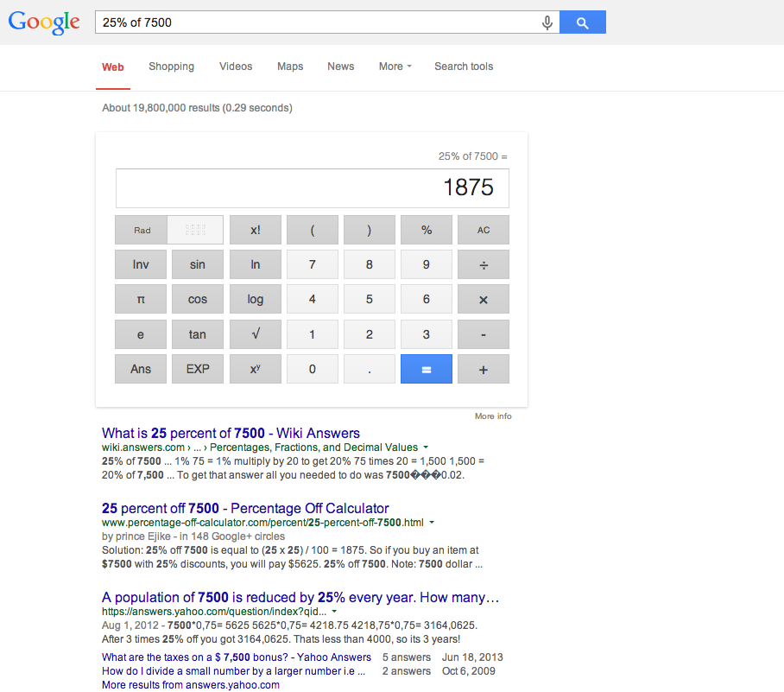The width and height of the screenshot is (784, 692).
Task: Click the Ans key
Action: click(141, 369)
